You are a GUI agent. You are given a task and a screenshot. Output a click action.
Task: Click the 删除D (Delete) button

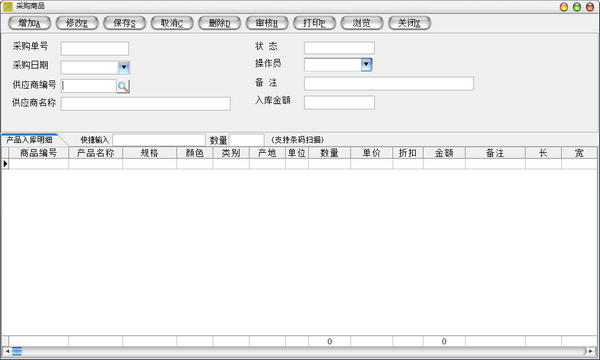[x=219, y=23]
